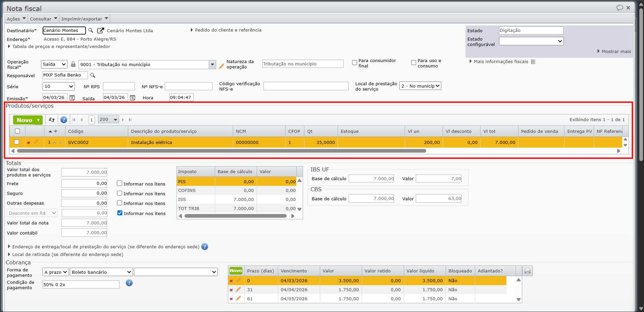
Task: Click Mostrar mais link
Action: coord(616,52)
